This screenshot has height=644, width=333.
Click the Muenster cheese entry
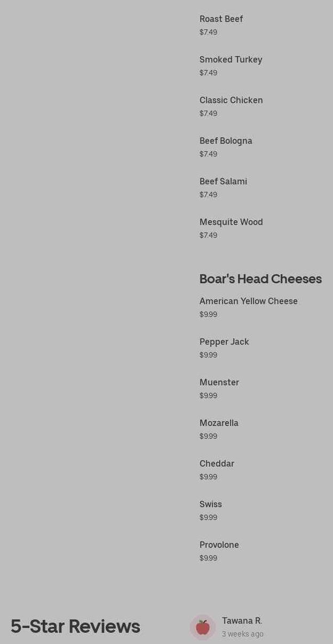[x=219, y=383]
